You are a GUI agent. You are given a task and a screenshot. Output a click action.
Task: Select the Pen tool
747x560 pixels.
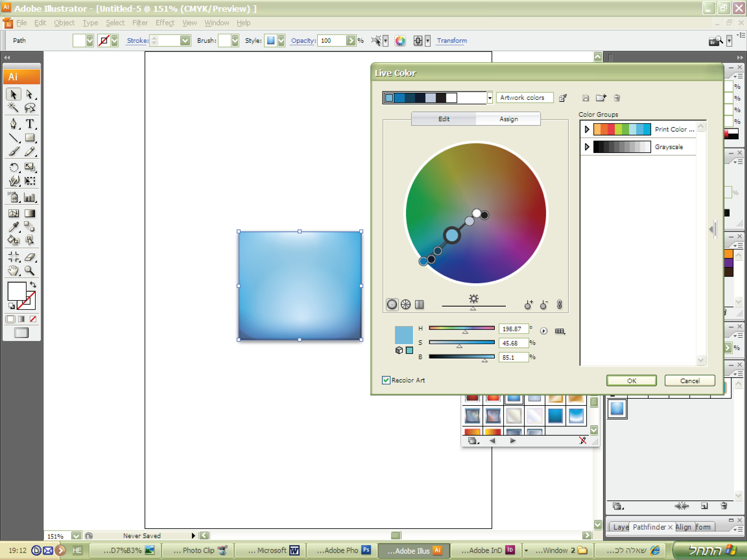coord(13,124)
